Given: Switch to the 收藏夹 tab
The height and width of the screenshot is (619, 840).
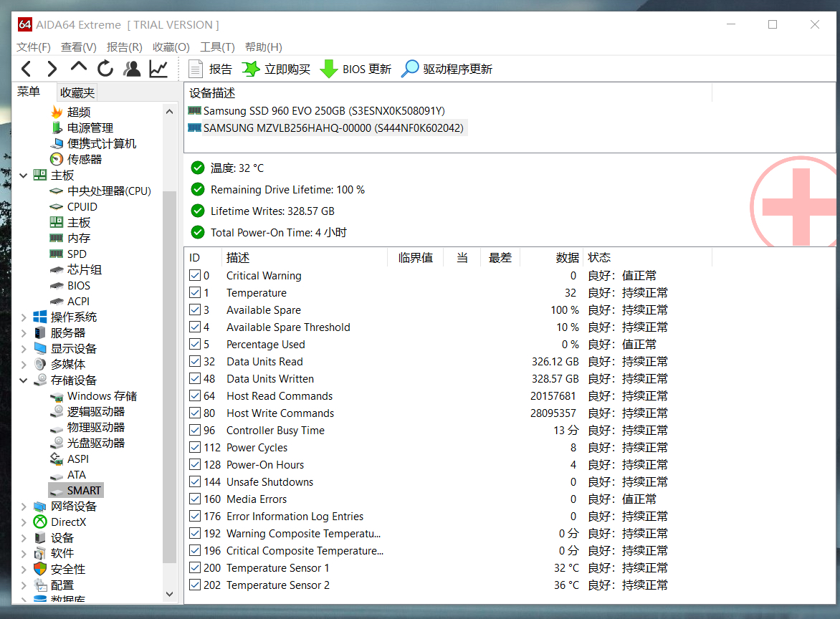Looking at the screenshot, I should (x=77, y=92).
